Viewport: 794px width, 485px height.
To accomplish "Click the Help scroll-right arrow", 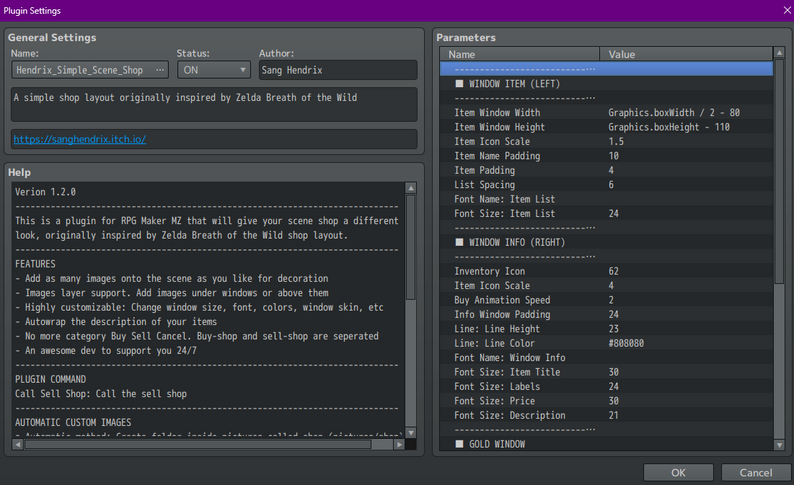I will point(399,444).
